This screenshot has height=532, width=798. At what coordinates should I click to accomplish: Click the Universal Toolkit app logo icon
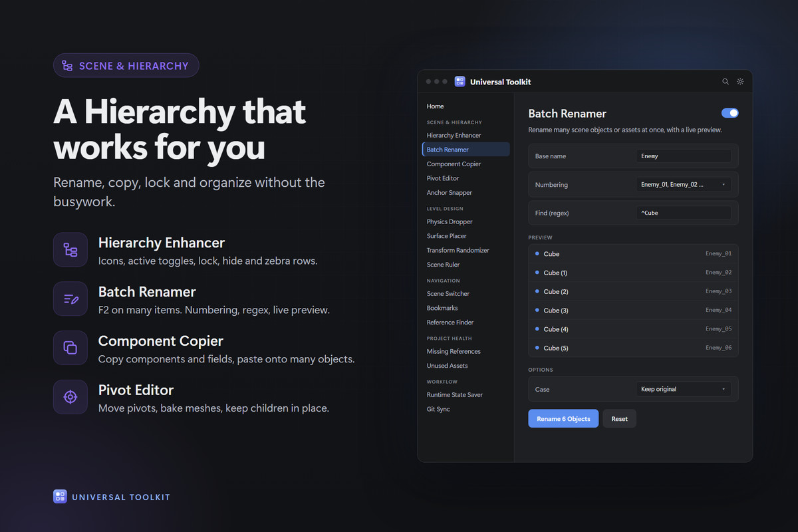click(x=460, y=82)
